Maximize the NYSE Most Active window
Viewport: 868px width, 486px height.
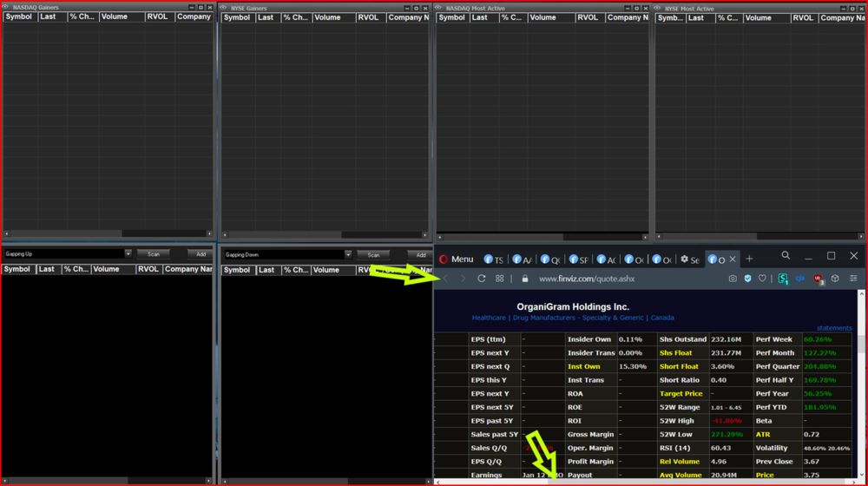pos(852,9)
